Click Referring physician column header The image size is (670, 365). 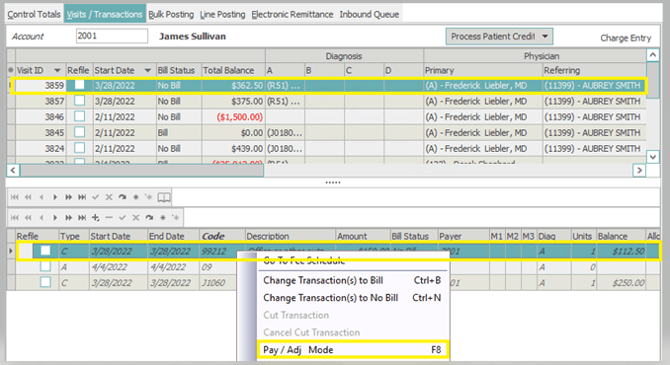click(594, 70)
